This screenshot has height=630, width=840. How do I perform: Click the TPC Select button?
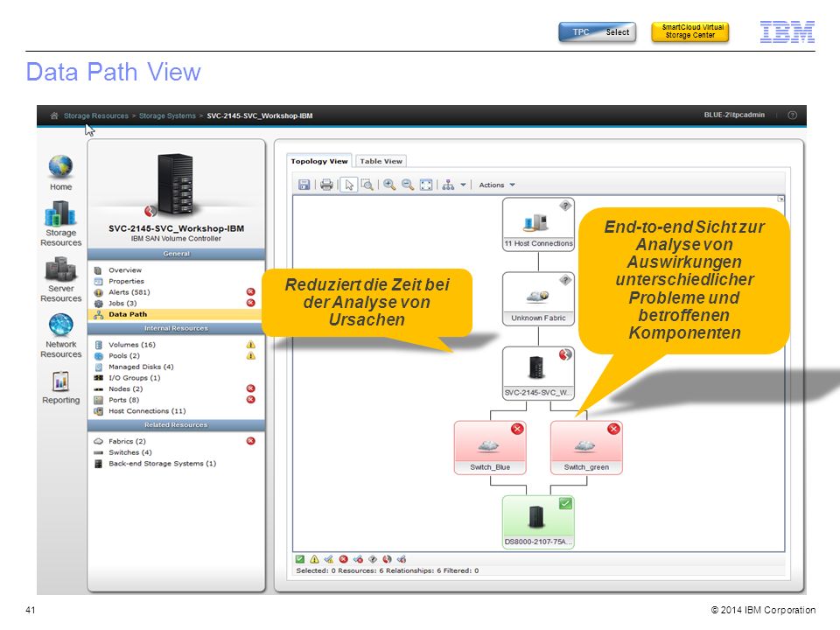click(597, 32)
